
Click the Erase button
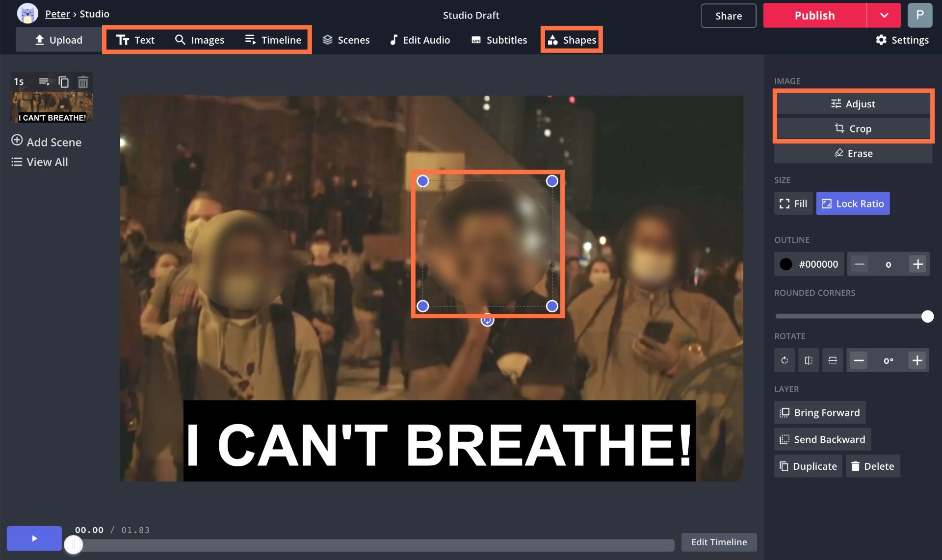(x=853, y=153)
